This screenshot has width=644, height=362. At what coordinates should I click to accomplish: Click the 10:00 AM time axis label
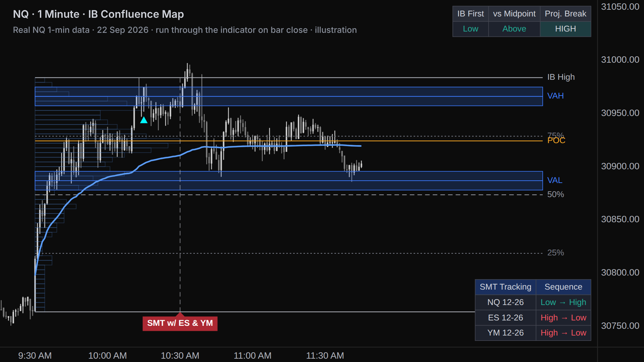(107, 356)
